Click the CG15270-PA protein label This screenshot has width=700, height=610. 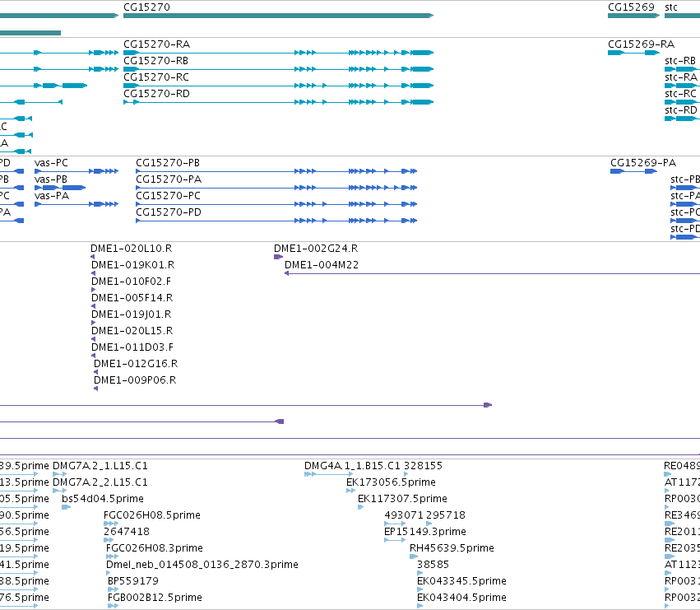(x=169, y=179)
